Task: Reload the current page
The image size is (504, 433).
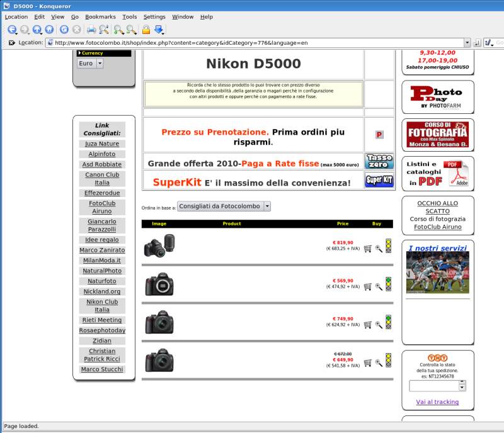Action: point(64,30)
